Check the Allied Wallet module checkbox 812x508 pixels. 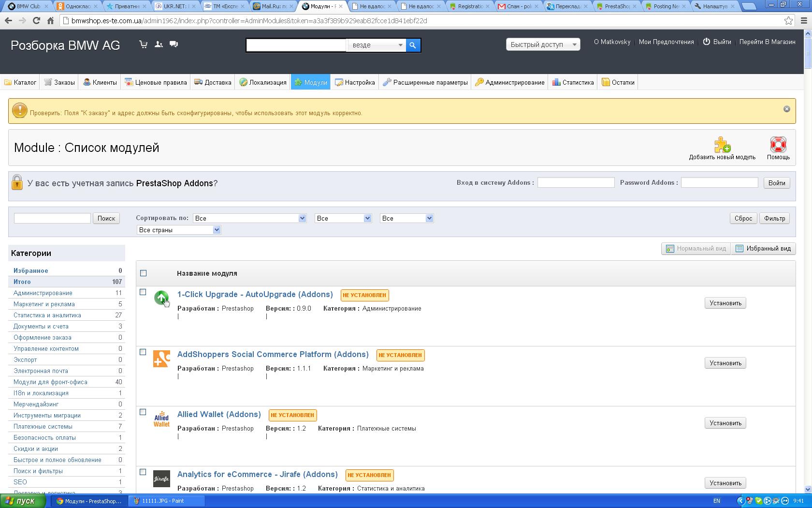pos(143,412)
